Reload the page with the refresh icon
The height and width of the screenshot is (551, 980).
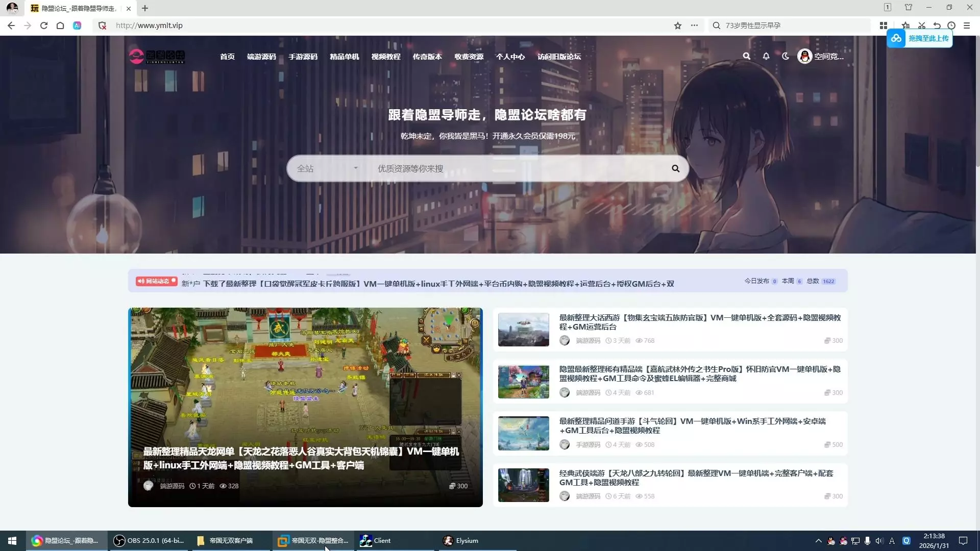point(44,26)
